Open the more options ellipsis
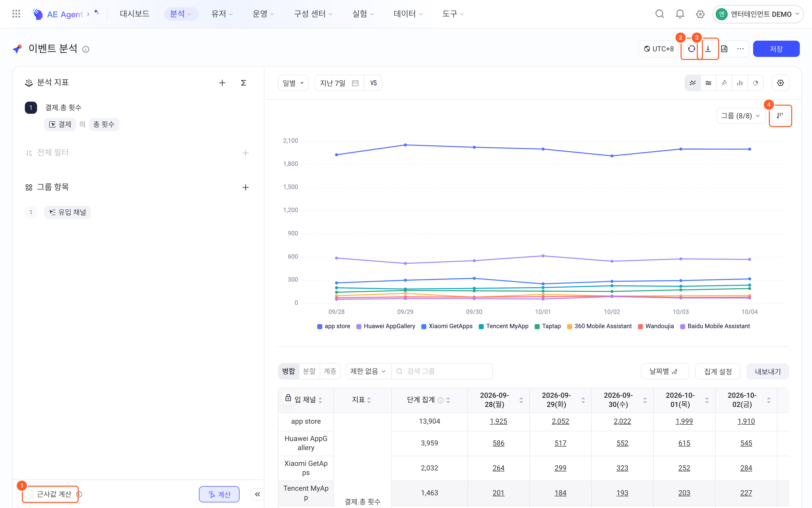812x508 pixels. point(740,49)
